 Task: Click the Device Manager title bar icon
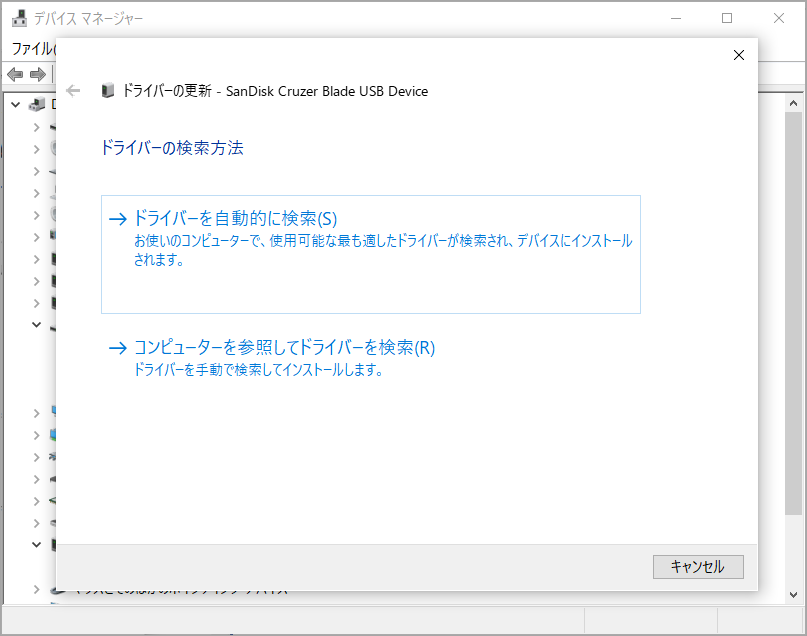(19, 19)
